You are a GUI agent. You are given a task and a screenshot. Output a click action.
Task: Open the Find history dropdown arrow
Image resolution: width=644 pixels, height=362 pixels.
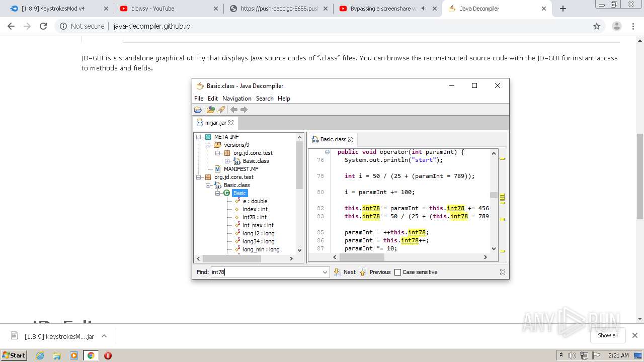coord(325,272)
